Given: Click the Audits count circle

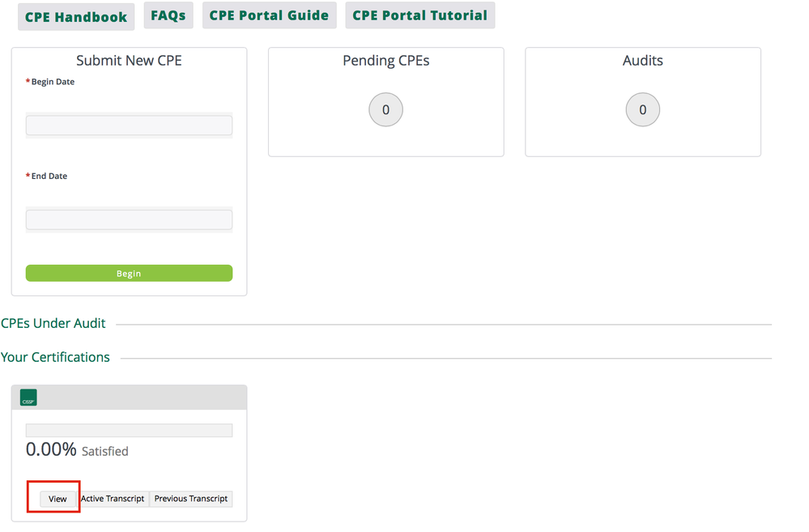Looking at the screenshot, I should pyautogui.click(x=642, y=110).
